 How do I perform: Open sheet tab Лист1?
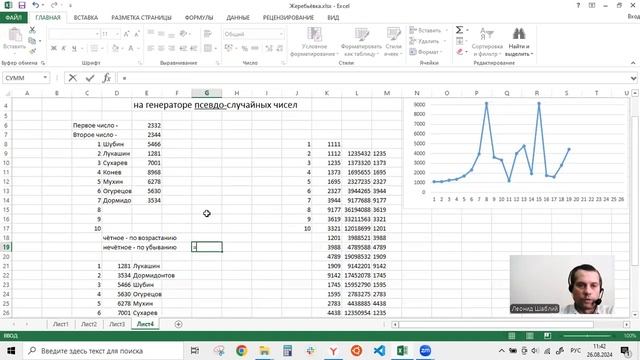[60, 324]
